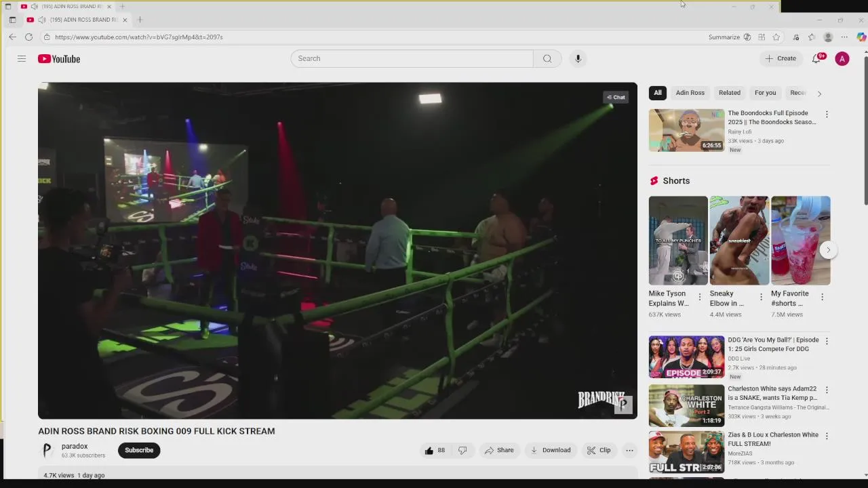View site information lock icon
This screenshot has height=488, width=868.
pos(47,37)
